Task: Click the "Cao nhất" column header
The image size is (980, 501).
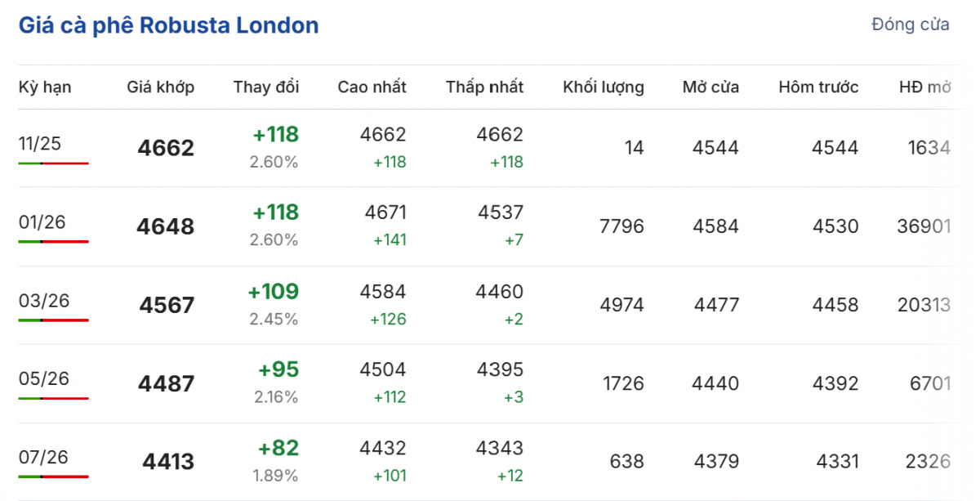Action: pos(372,87)
